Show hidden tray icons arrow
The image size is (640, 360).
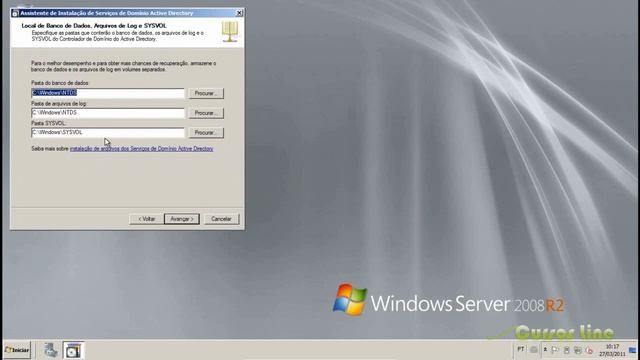[545, 350]
